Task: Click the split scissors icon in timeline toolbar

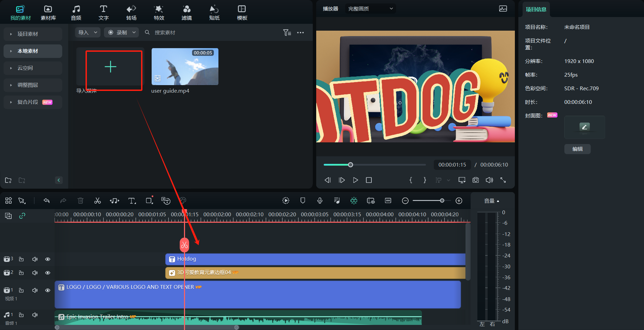Action: pos(97,201)
